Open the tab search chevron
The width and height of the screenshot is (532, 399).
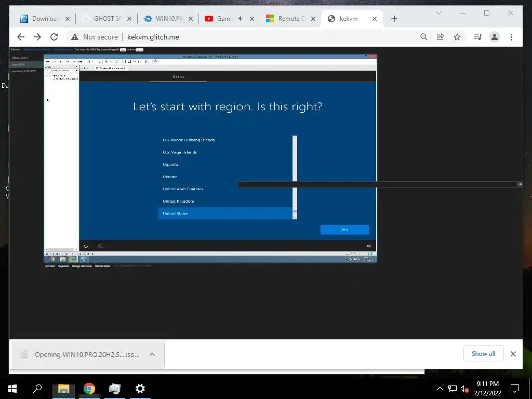(439, 13)
